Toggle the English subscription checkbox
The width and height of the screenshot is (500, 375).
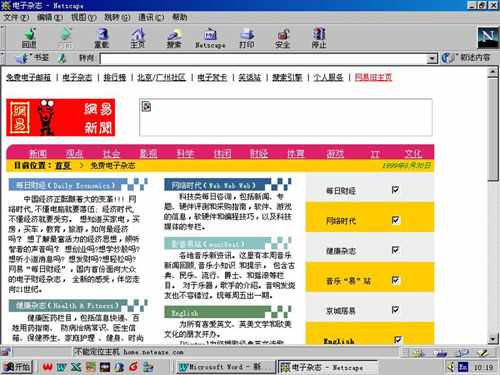coord(397,339)
